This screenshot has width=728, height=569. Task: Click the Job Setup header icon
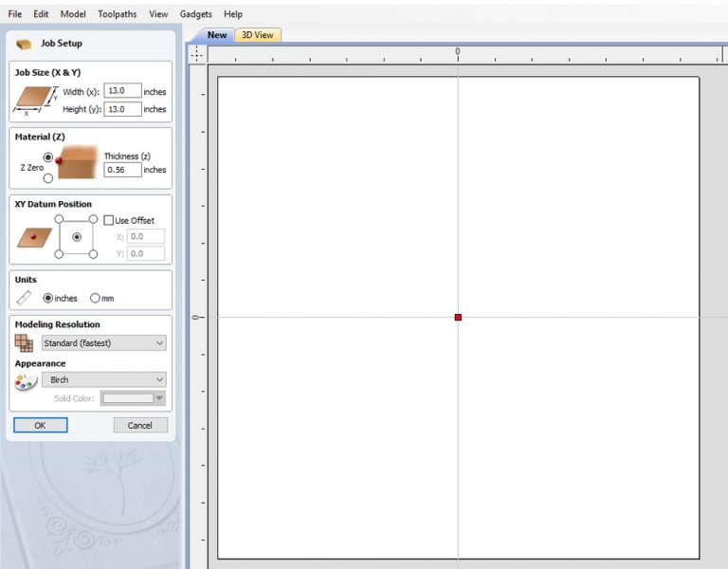point(25,44)
